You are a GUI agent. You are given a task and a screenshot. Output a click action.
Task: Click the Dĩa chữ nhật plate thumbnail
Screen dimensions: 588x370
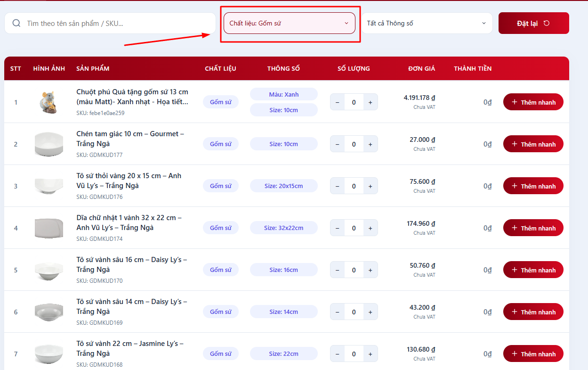pos(49,228)
